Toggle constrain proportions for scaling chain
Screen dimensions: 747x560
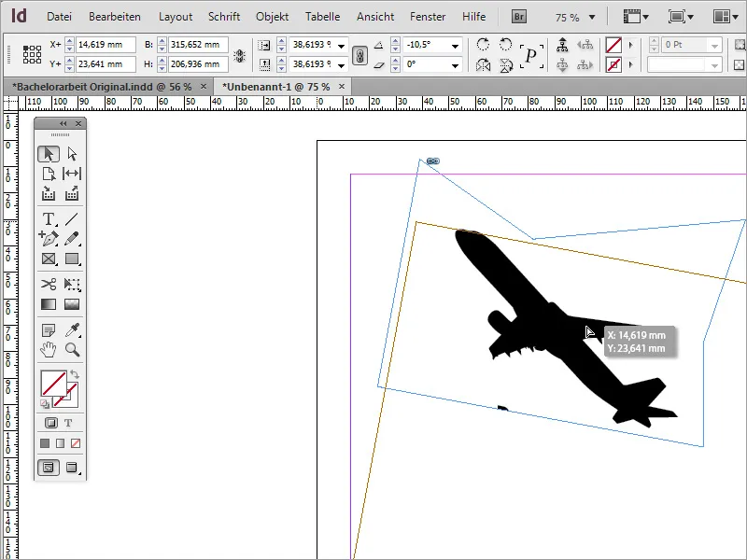360,56
